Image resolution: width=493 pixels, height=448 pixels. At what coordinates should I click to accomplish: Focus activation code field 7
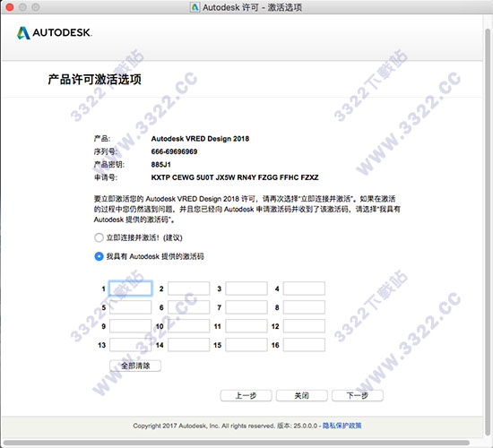pos(246,307)
